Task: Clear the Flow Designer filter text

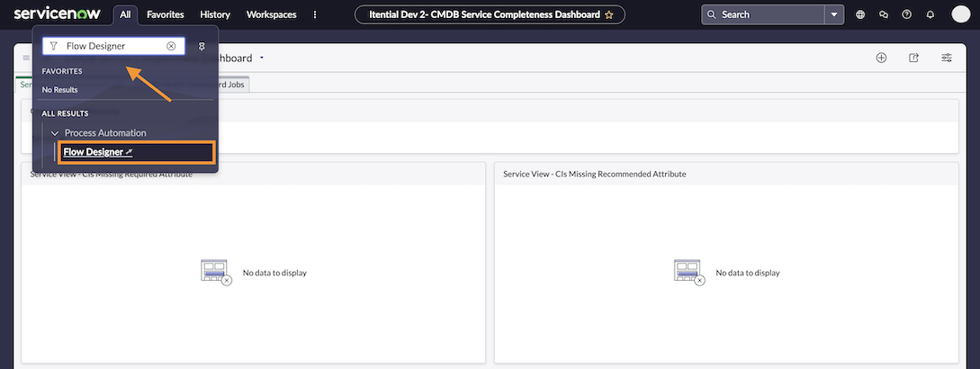Action: [x=171, y=46]
